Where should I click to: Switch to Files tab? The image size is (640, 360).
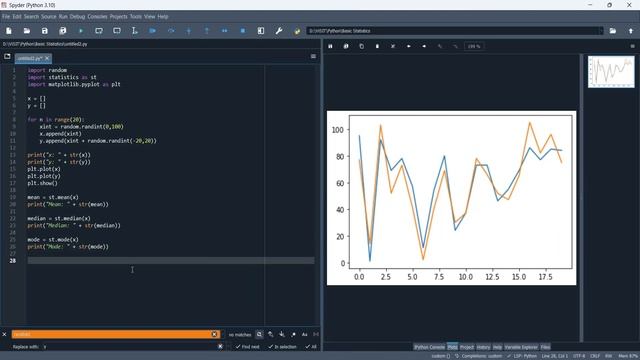pos(545,347)
